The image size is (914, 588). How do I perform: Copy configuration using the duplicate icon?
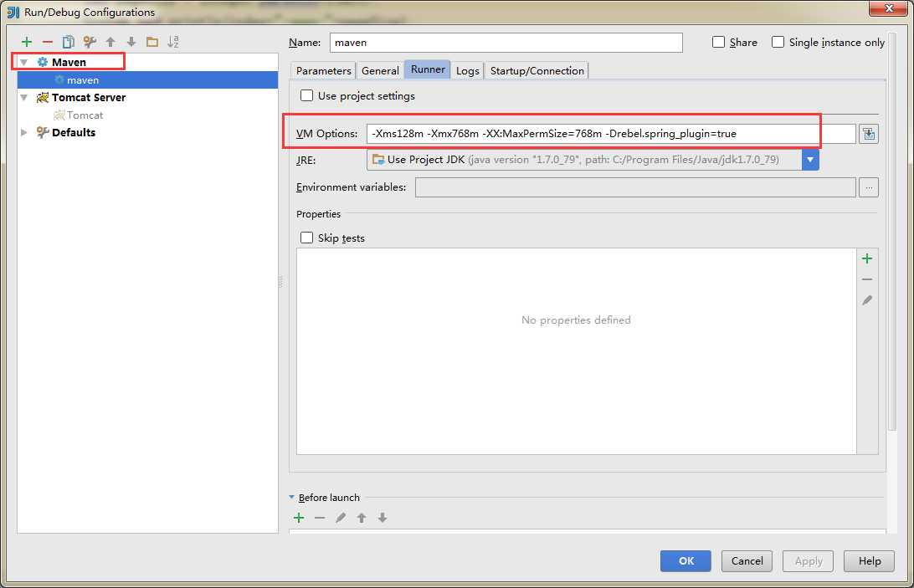coord(68,42)
